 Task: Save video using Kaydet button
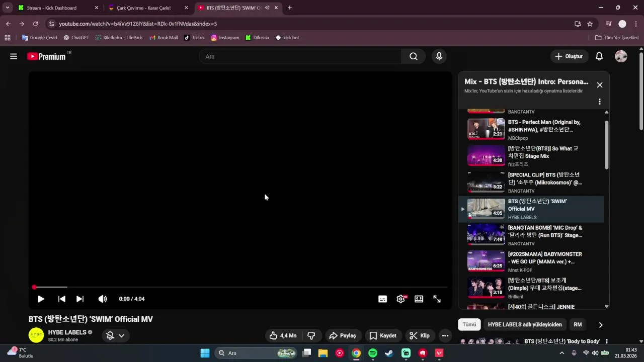tap(383, 335)
